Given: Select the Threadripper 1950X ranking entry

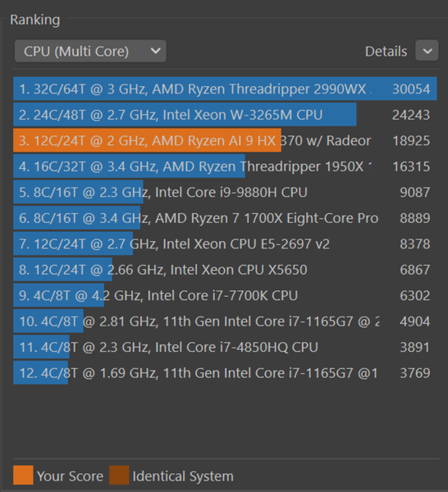Looking at the screenshot, I should point(225,166).
